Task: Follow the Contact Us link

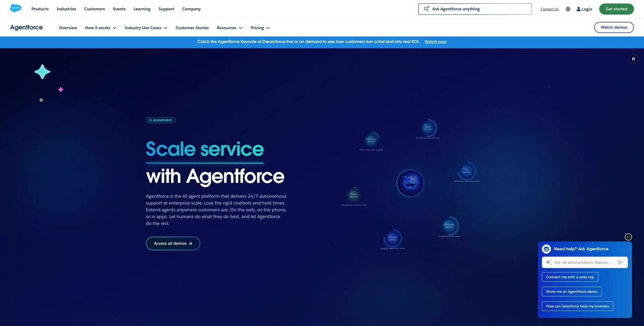Action: coord(549,9)
